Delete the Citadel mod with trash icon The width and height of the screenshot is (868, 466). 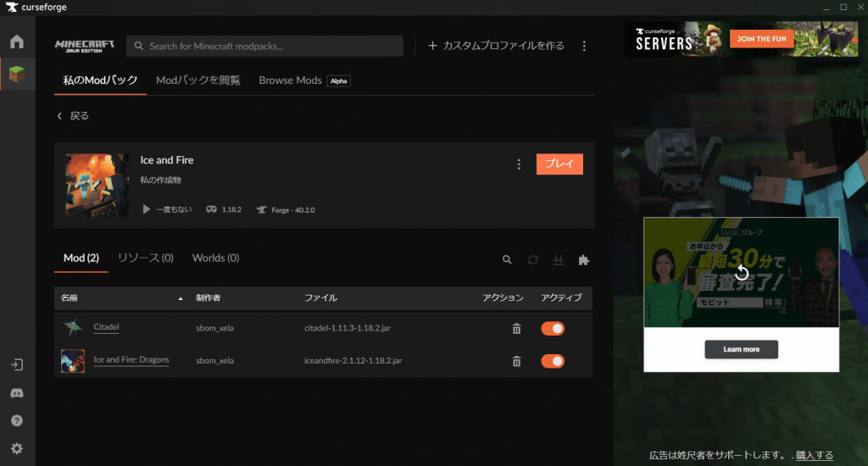(516, 329)
